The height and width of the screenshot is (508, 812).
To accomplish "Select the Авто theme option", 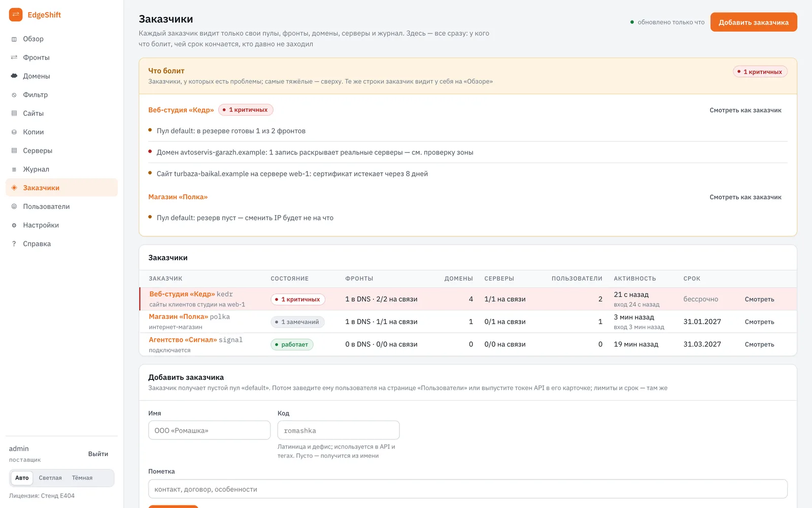I will coord(22,478).
